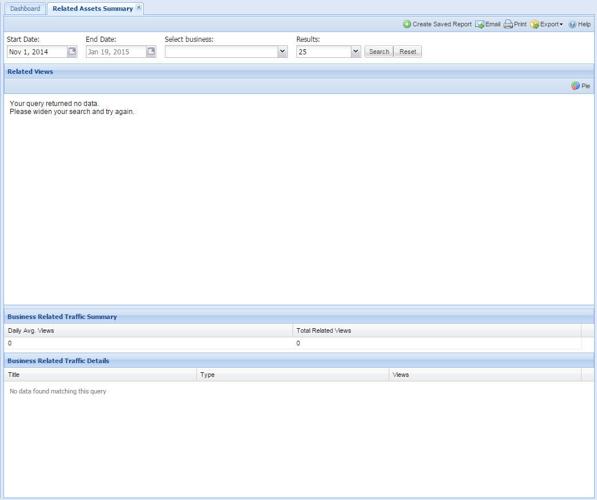The image size is (597, 500).
Task: Print the report
Action: (x=515, y=24)
